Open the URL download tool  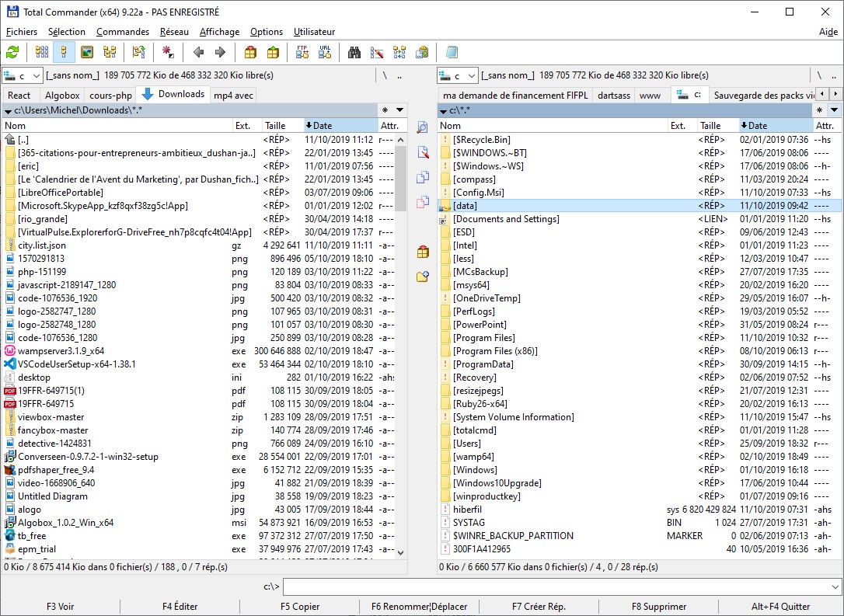coord(325,52)
